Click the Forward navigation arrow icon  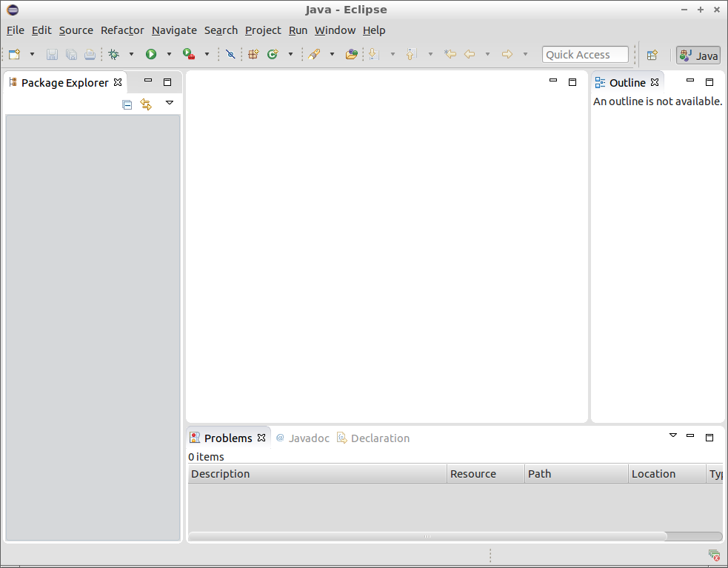click(507, 54)
